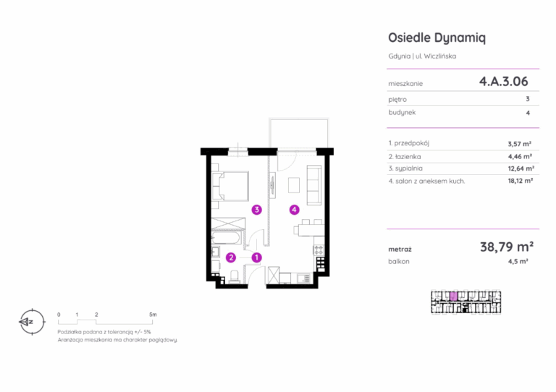Viewport: 556px width, 392px height.
Task: Click the toilet in the bathroom
Action: coord(235,274)
